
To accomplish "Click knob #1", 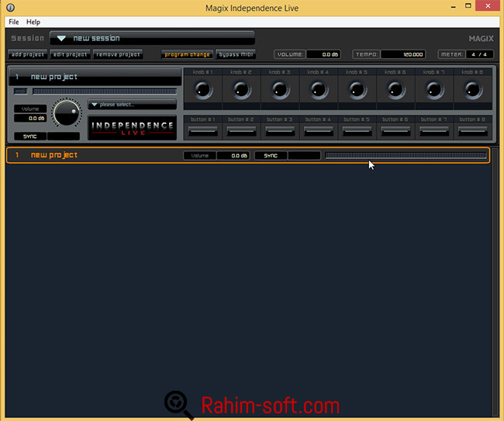I will (203, 90).
